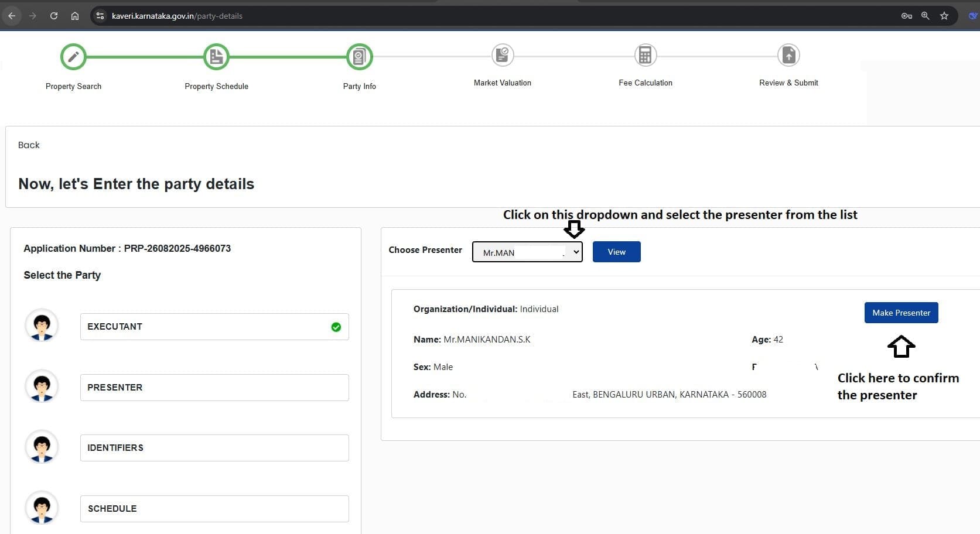Screen dimensions: 980x534
Task: Click the avatar icon beside IDENTIFIERS
Action: click(42, 447)
